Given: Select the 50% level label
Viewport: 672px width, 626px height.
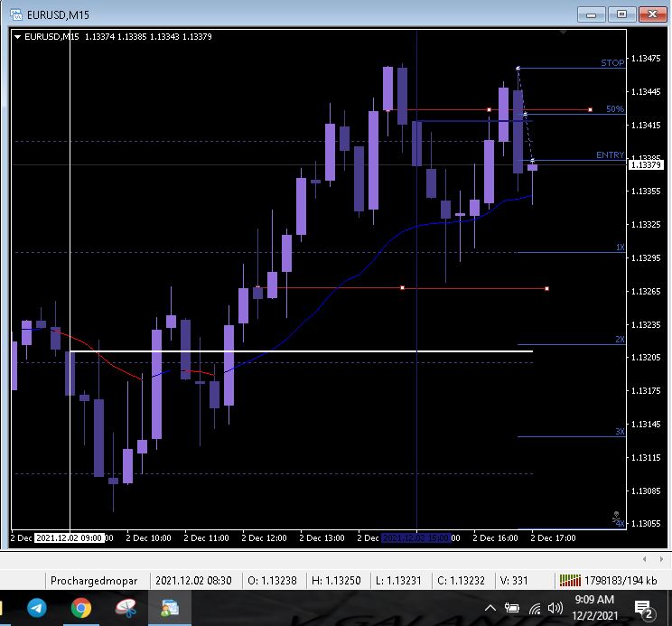Looking at the screenshot, I should pos(614,108).
